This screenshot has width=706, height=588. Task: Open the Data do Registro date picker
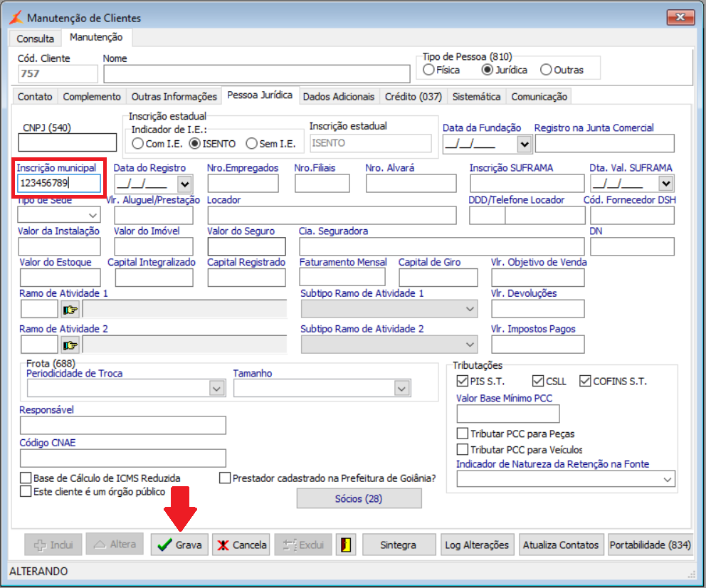pos(184,184)
